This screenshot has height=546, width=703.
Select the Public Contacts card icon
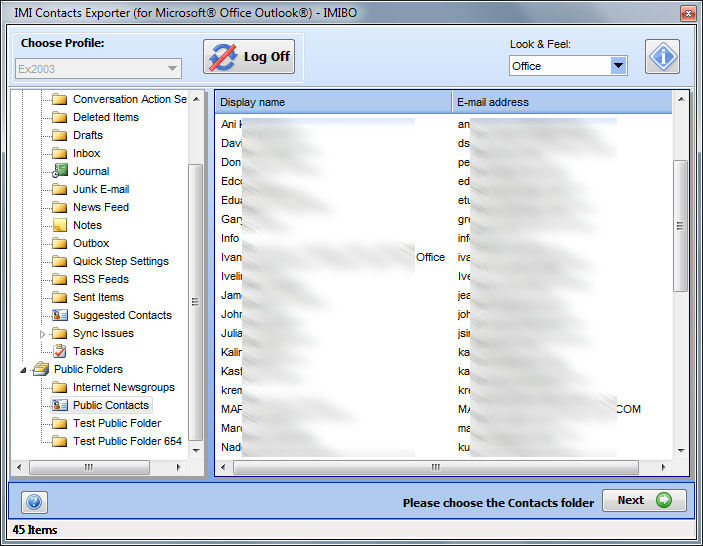click(59, 405)
